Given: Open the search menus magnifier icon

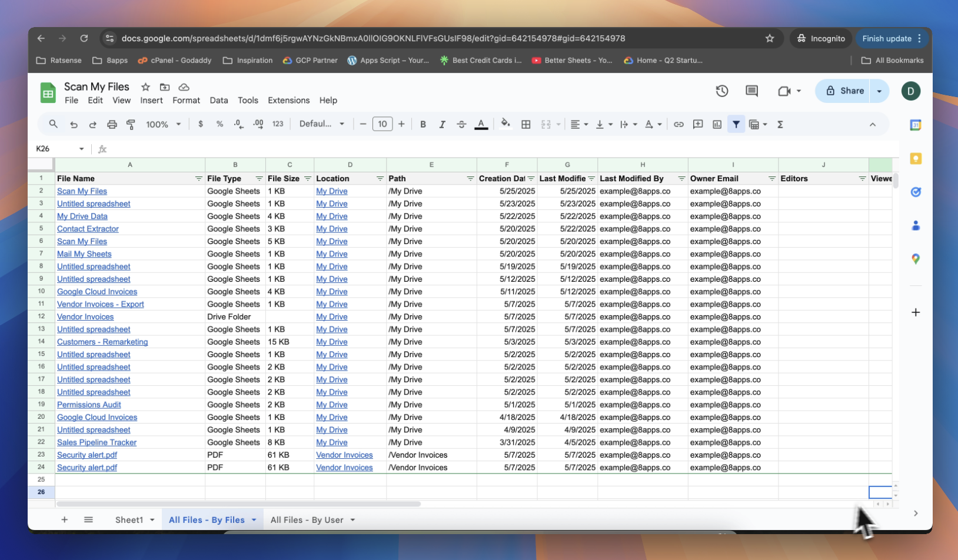Looking at the screenshot, I should (54, 124).
